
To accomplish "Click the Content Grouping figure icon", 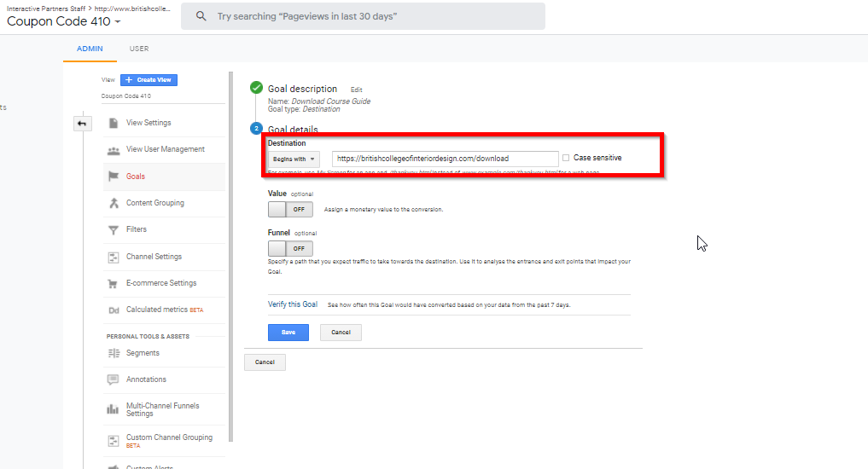I will tap(114, 203).
